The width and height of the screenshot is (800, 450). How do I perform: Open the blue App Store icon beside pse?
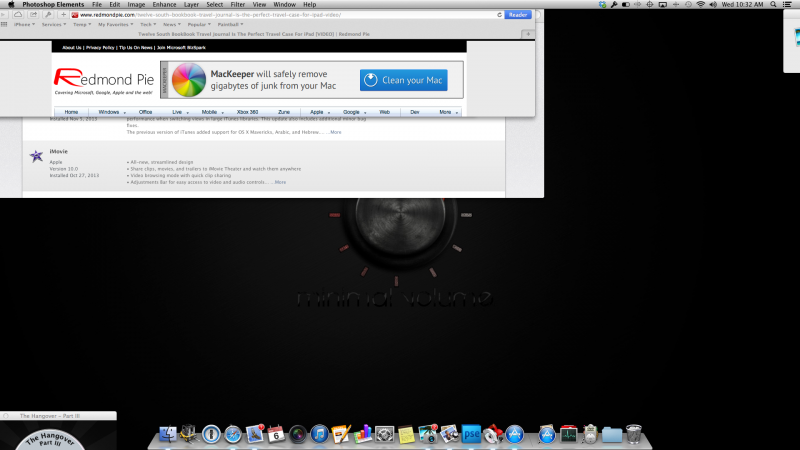click(x=515, y=434)
